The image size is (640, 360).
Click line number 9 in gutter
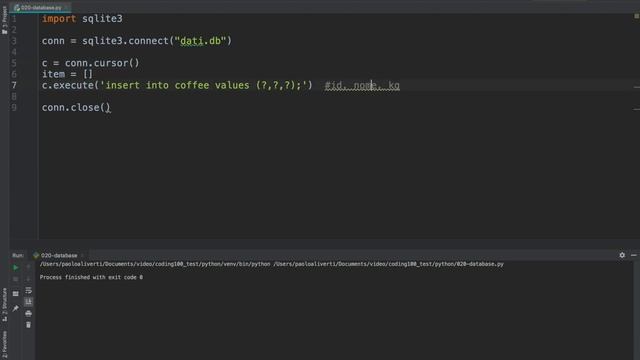pyautogui.click(x=14, y=108)
